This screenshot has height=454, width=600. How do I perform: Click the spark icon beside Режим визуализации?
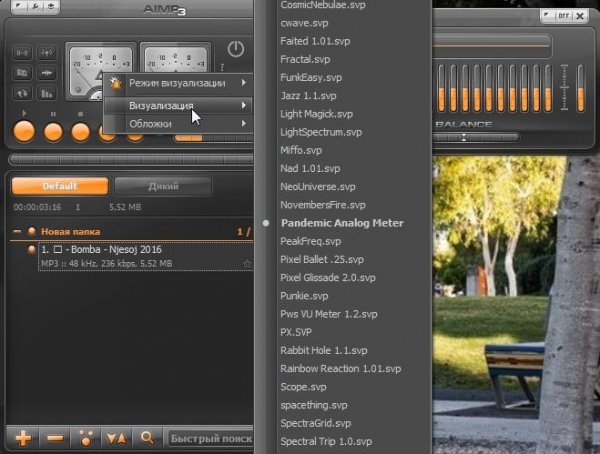(x=116, y=83)
